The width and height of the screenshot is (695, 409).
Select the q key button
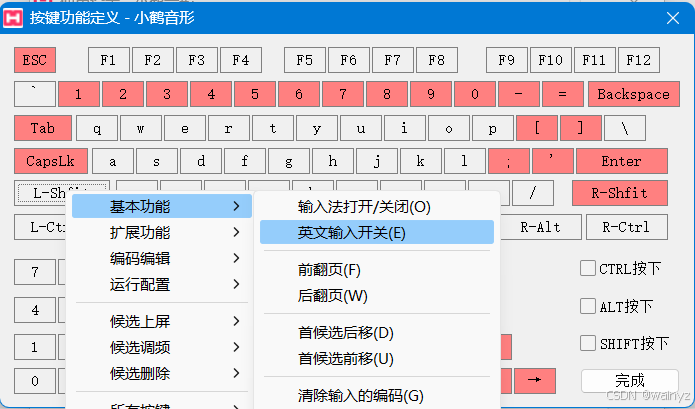coord(97,128)
